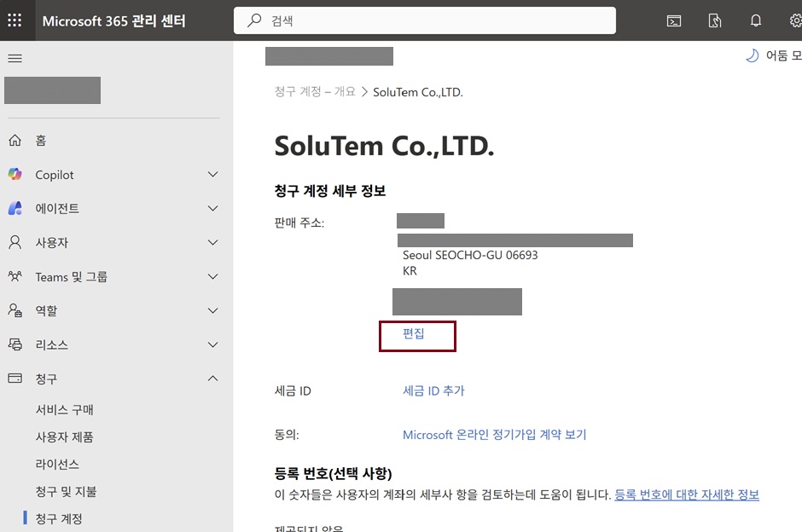Click the Users person icon
This screenshot has width=802, height=532.
(x=15, y=242)
